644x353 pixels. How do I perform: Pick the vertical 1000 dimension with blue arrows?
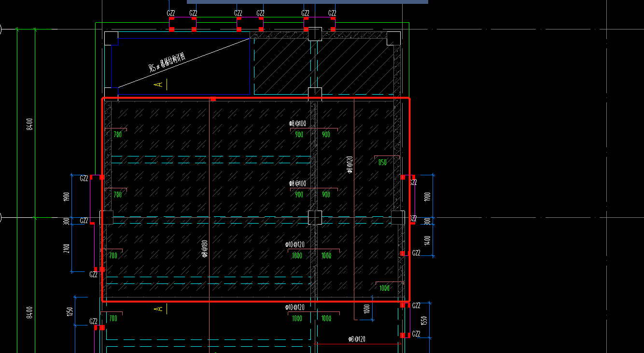pos(367,309)
